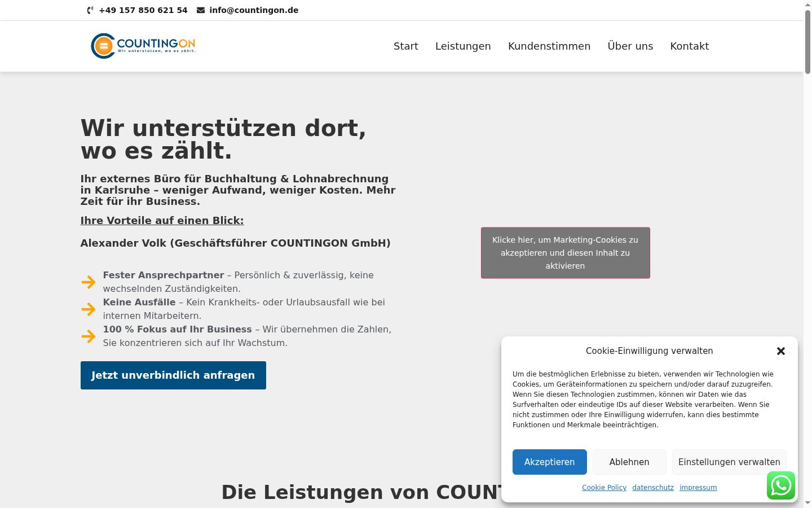Go to Kundenstimmen in navigation
Screen dimensions: 812x508
pyautogui.click(x=549, y=46)
